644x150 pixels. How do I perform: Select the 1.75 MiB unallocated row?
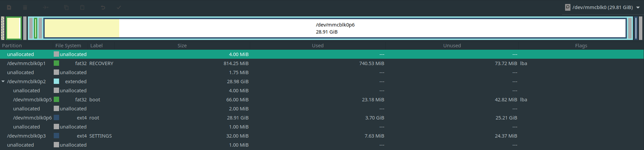(322, 72)
